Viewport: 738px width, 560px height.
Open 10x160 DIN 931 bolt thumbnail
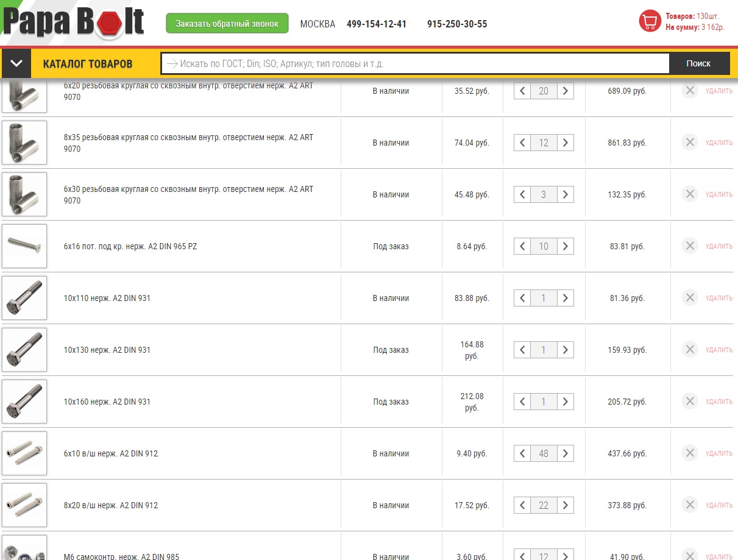pyautogui.click(x=24, y=402)
